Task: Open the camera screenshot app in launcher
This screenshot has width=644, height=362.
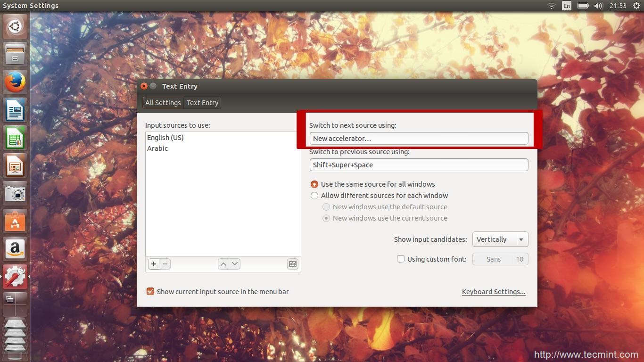Action: [15, 193]
